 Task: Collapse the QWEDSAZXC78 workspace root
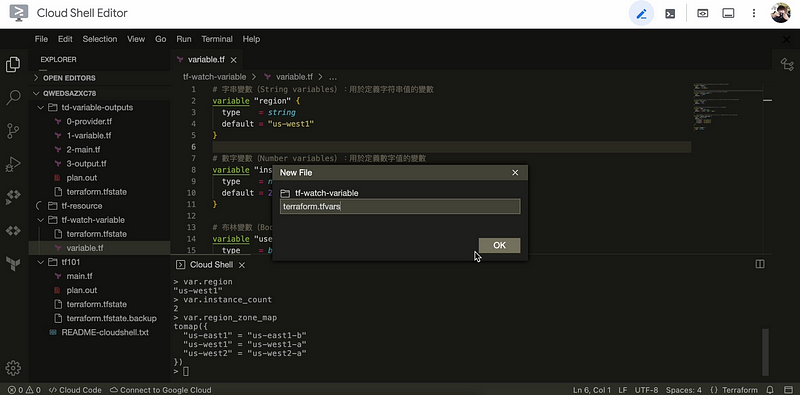click(99, 93)
